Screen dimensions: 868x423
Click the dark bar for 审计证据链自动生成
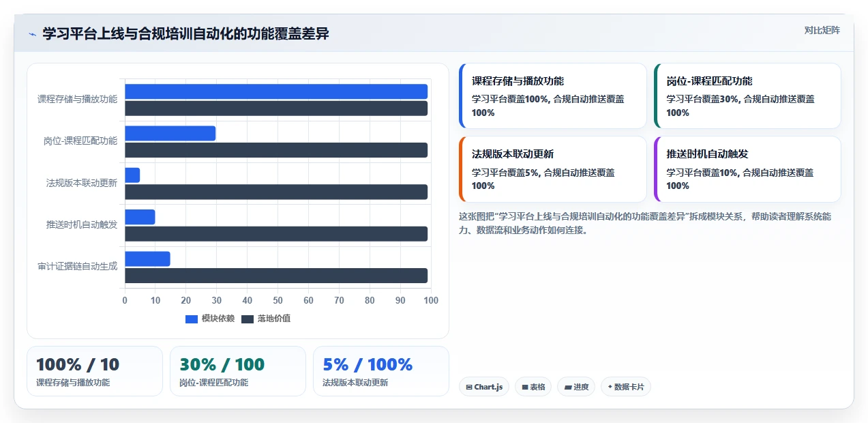tap(276, 276)
